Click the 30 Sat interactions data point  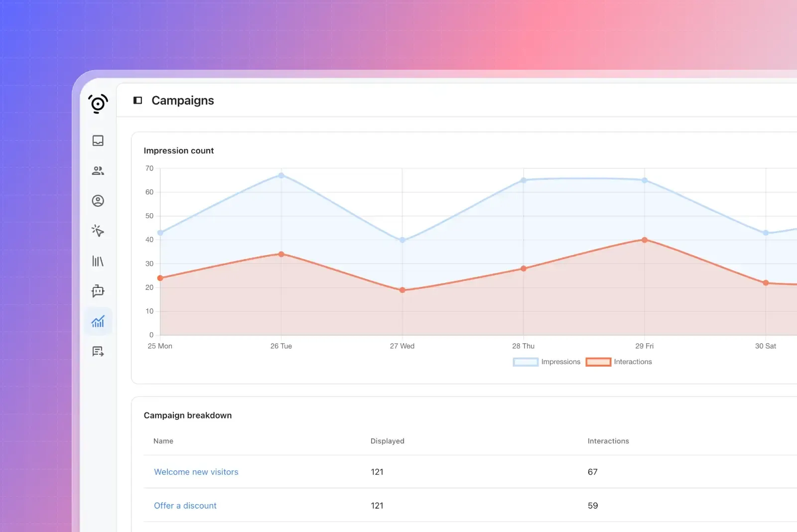click(x=766, y=283)
